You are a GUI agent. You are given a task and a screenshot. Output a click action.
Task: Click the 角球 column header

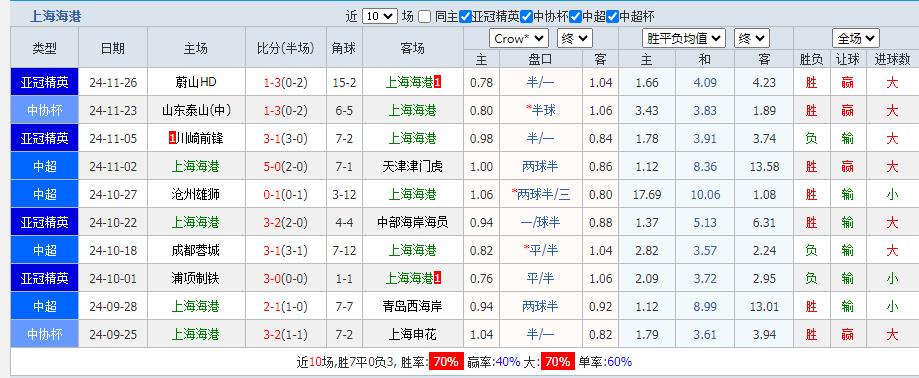click(x=344, y=48)
